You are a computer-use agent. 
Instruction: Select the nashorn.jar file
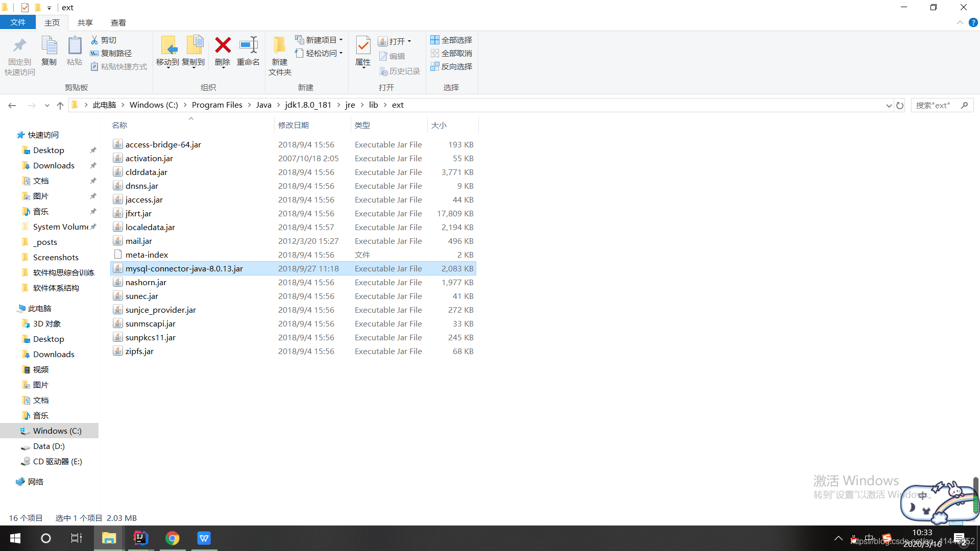click(x=146, y=282)
